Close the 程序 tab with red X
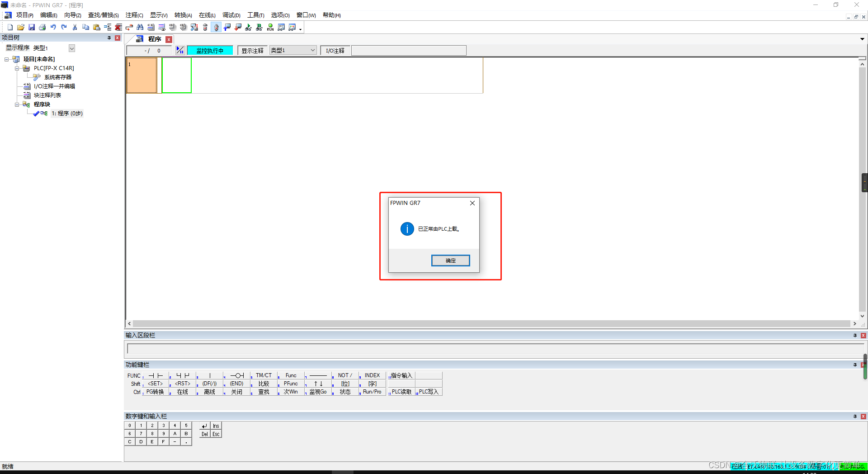Viewport: 868px width, 474px height. [169, 39]
